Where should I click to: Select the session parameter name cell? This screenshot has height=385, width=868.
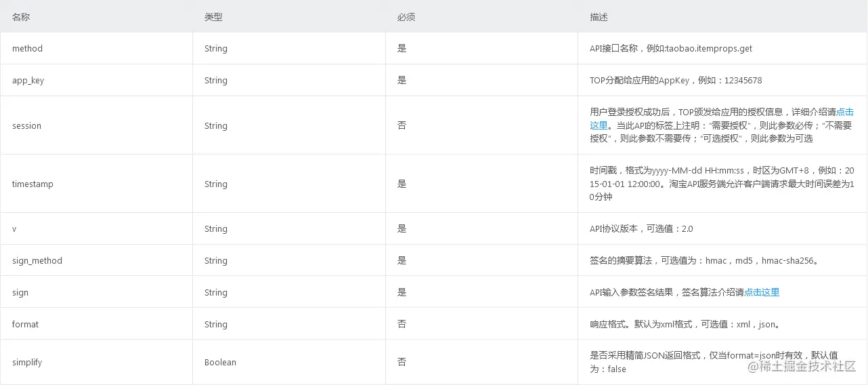tap(26, 126)
